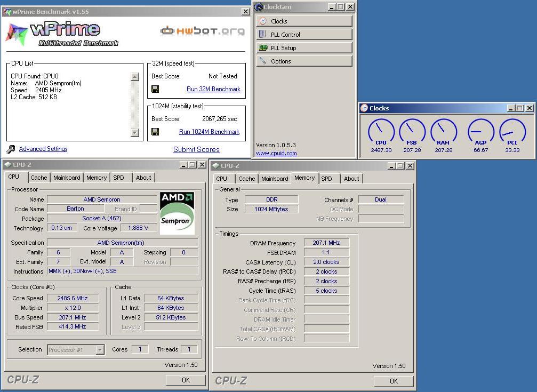537x392 pixels.
Task: Click CAS# Latency value 2.0 clocks
Action: [326, 262]
